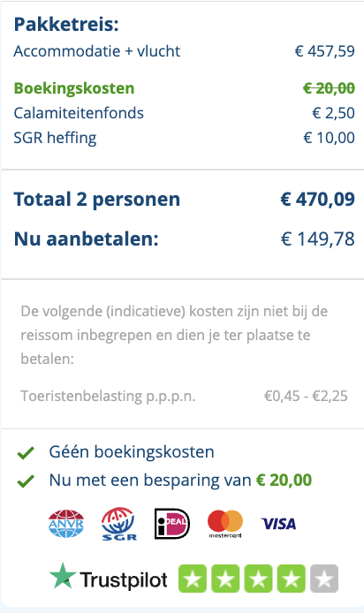Click the Mastercard logo
The height and width of the screenshot is (613, 364).
[225, 524]
